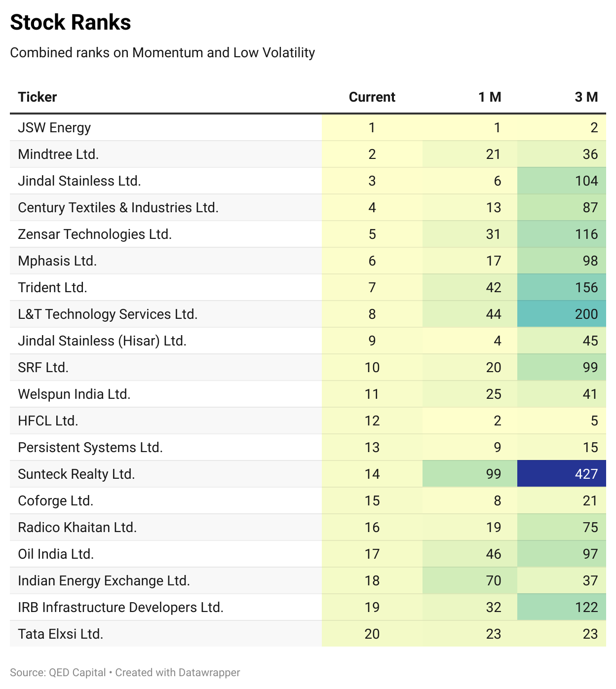Select the HFCL Ltd. ticker
This screenshot has width=616, height=689.
coord(48,421)
